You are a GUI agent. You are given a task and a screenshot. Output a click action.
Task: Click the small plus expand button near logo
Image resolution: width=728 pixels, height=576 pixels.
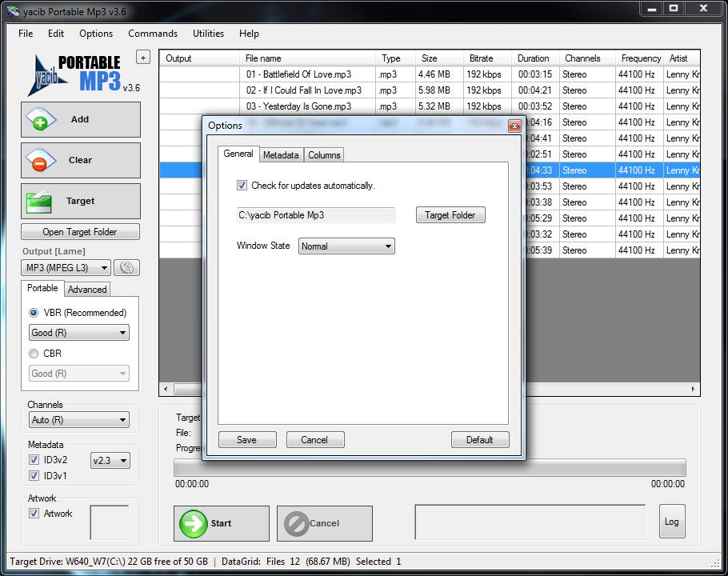point(143,58)
